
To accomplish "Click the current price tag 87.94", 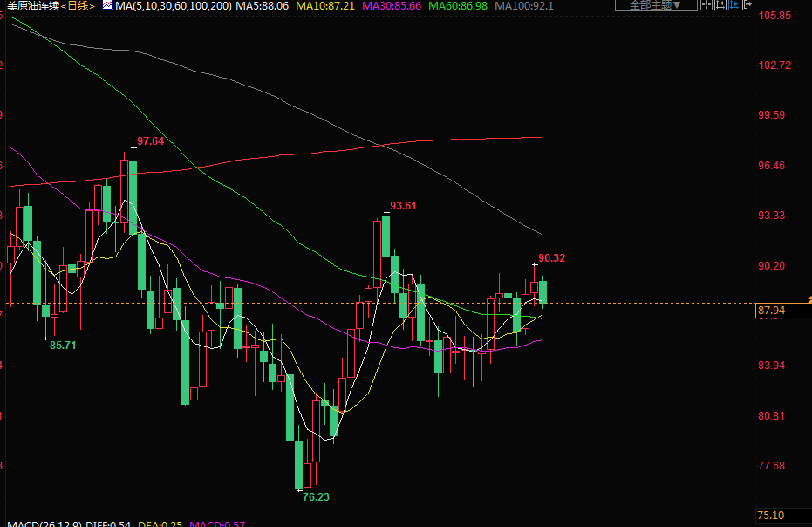I will (x=773, y=311).
